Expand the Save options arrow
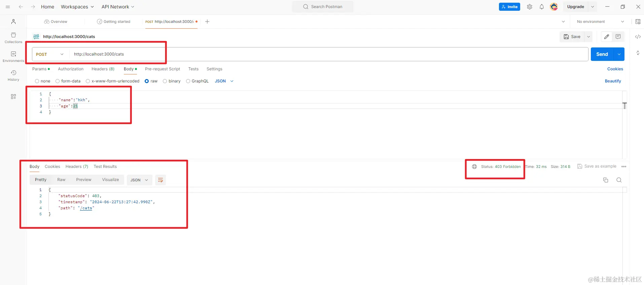This screenshot has height=285, width=644. tap(588, 37)
